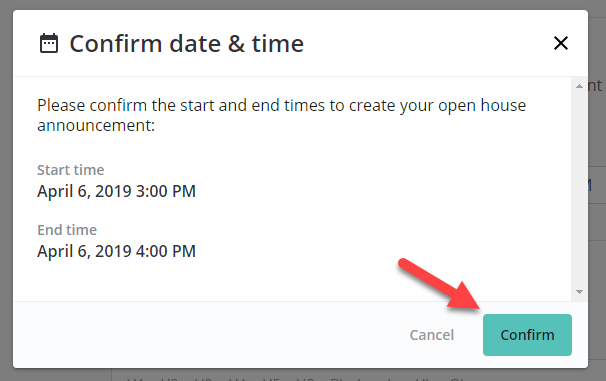Cancel the date and time confirmation
This screenshot has width=606, height=381.
pos(432,335)
